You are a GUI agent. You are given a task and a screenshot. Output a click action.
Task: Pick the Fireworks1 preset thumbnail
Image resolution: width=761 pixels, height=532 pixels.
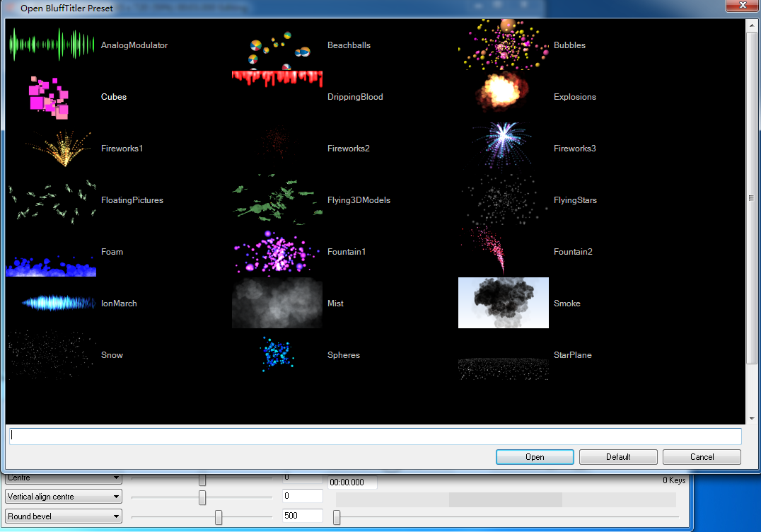[51, 148]
